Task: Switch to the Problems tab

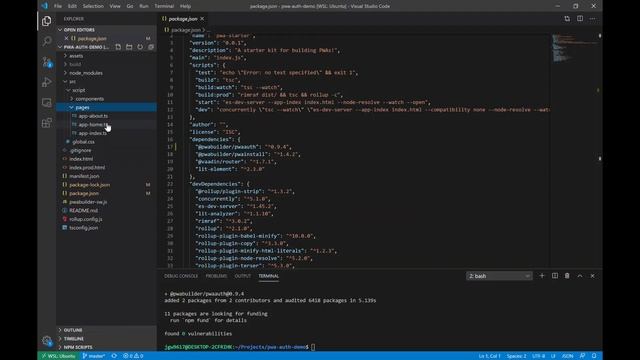Action: 216,276
